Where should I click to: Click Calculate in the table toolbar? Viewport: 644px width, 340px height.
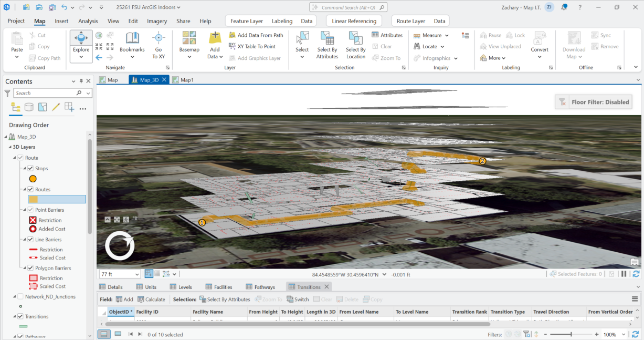click(151, 299)
